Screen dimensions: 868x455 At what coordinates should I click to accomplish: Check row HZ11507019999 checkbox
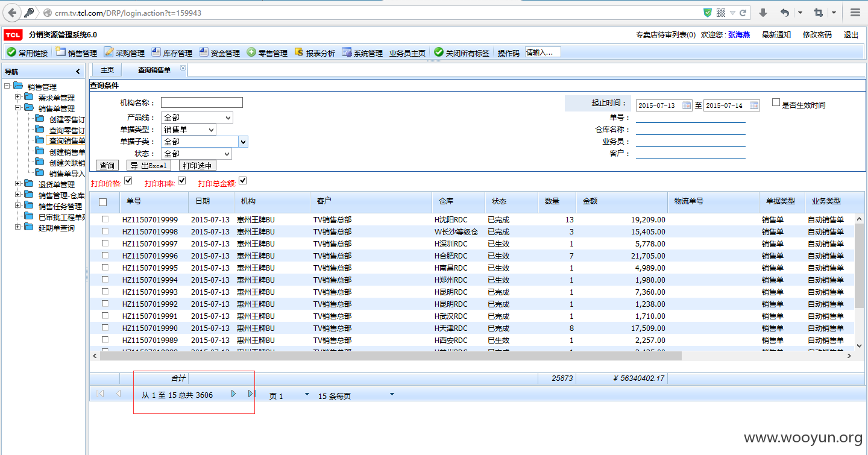coord(105,219)
